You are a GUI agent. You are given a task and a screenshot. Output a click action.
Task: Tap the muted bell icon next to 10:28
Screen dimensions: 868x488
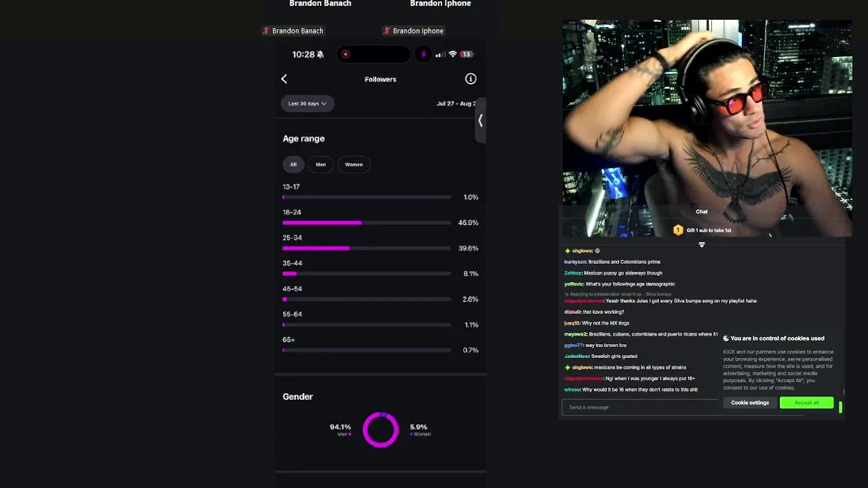click(x=321, y=54)
